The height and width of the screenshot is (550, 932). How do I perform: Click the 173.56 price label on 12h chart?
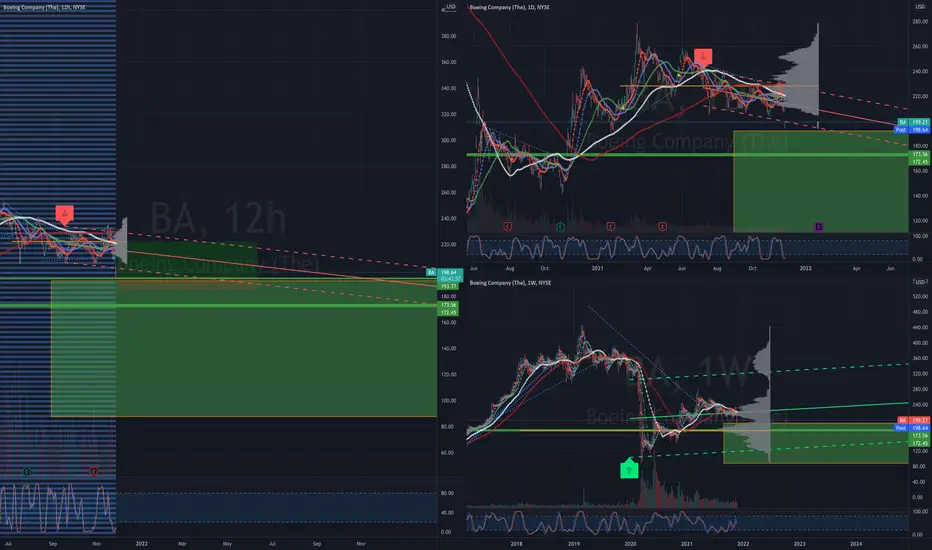click(x=448, y=305)
